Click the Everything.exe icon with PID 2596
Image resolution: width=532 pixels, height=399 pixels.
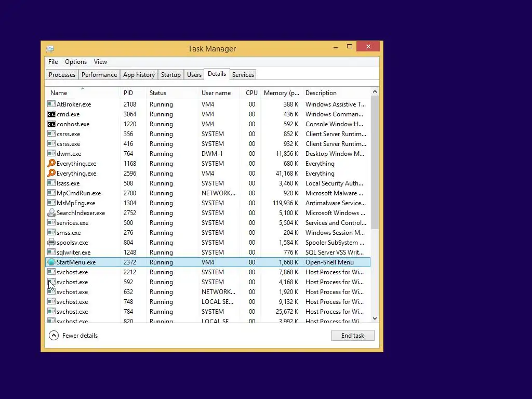pyautogui.click(x=51, y=173)
